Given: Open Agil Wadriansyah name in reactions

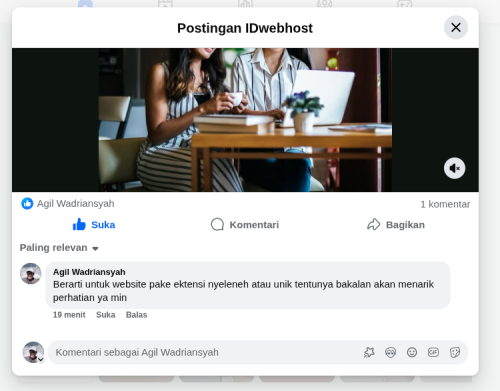Looking at the screenshot, I should coord(76,203).
